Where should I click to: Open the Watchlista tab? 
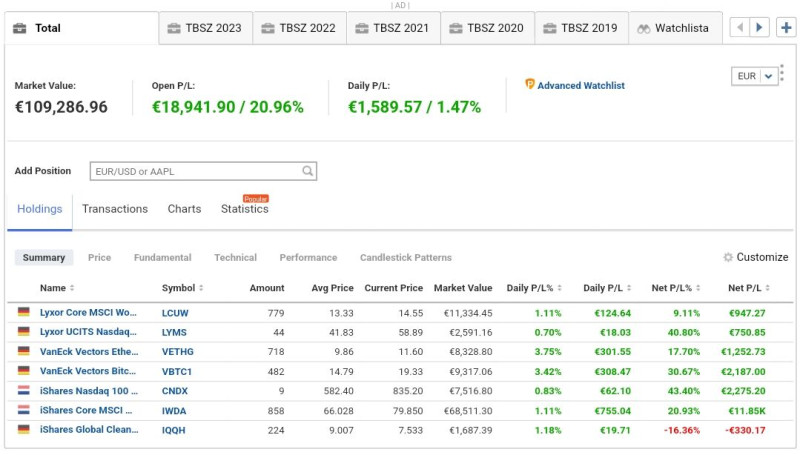[x=676, y=28]
